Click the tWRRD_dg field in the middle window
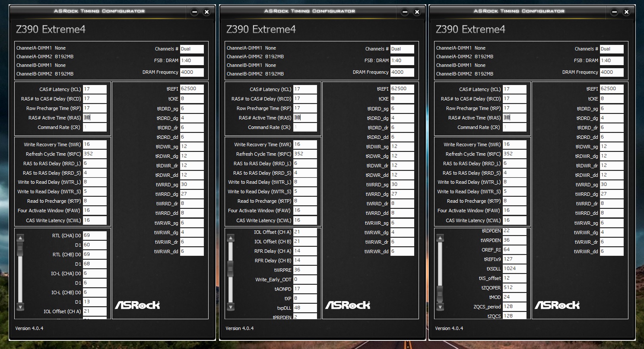Image resolution: width=644 pixels, height=349 pixels. 402,194
